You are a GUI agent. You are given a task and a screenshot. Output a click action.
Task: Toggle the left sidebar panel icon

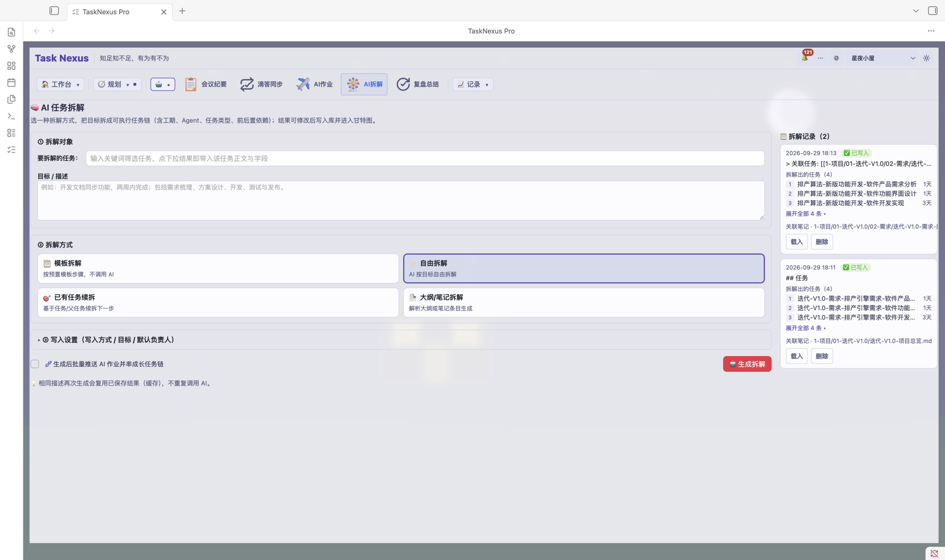[54, 10]
